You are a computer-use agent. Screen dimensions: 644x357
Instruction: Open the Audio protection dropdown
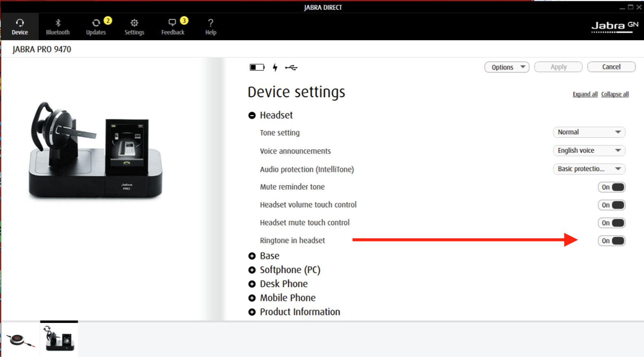(589, 169)
